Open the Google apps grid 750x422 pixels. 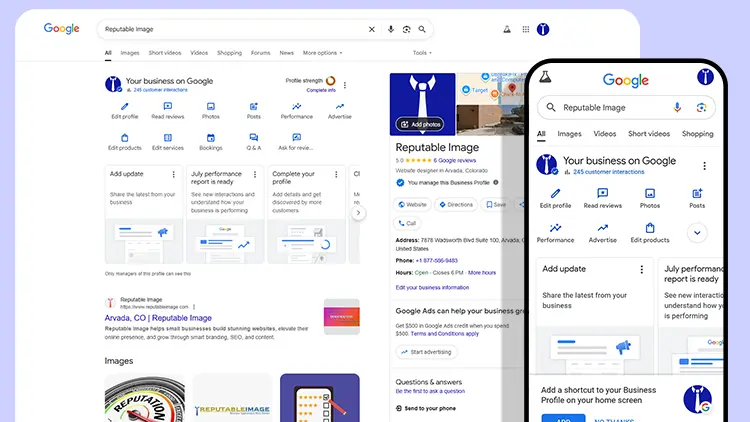(x=526, y=29)
